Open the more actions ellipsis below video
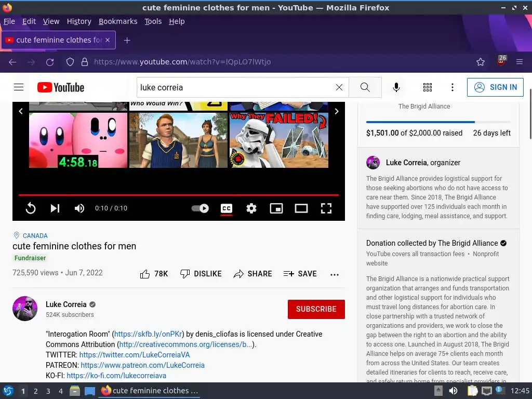Image resolution: width=532 pixels, height=399 pixels. click(x=335, y=274)
